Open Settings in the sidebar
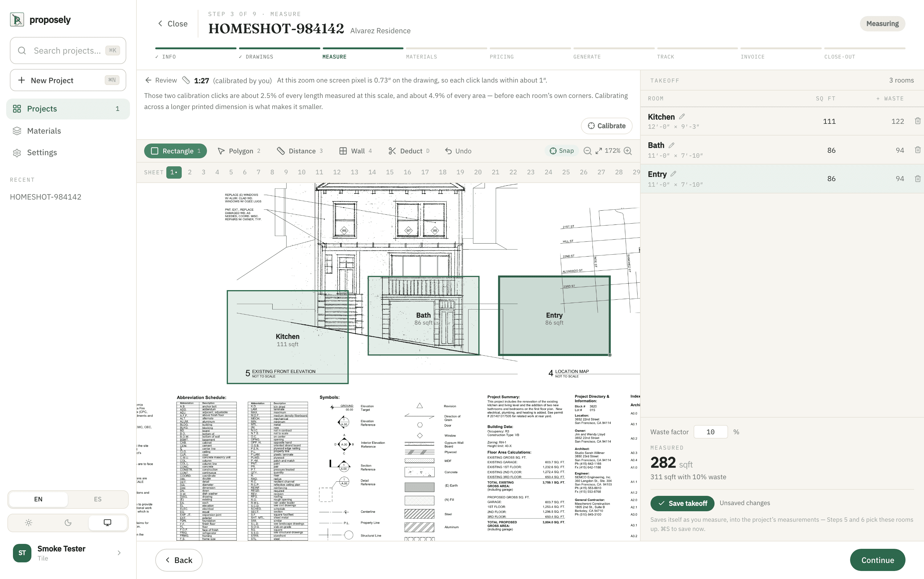Viewport: 924px width, 579px height. point(68,152)
